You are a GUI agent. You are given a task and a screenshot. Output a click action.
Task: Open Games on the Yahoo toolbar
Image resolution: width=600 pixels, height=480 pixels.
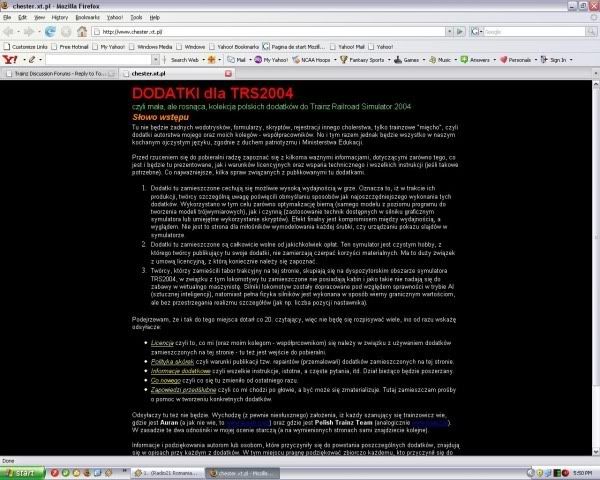(406, 60)
